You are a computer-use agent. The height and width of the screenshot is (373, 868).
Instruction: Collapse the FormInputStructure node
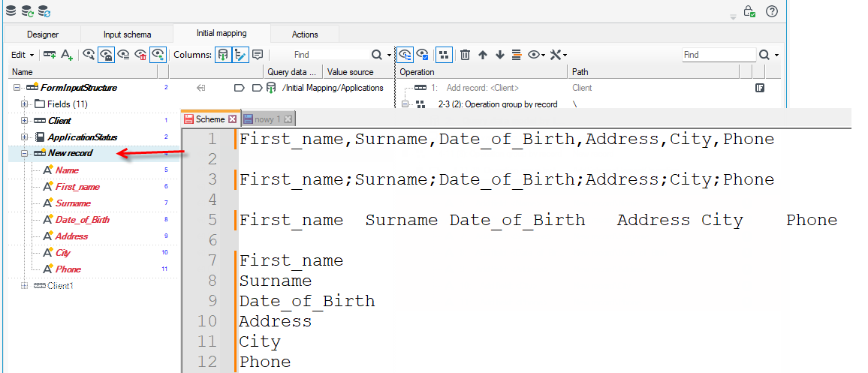16,88
